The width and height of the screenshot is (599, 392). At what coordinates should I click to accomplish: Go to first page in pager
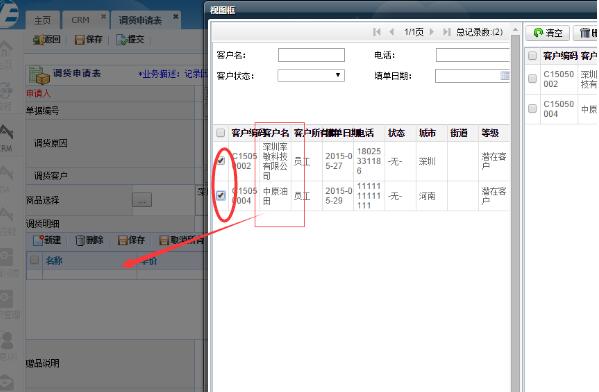point(377,32)
